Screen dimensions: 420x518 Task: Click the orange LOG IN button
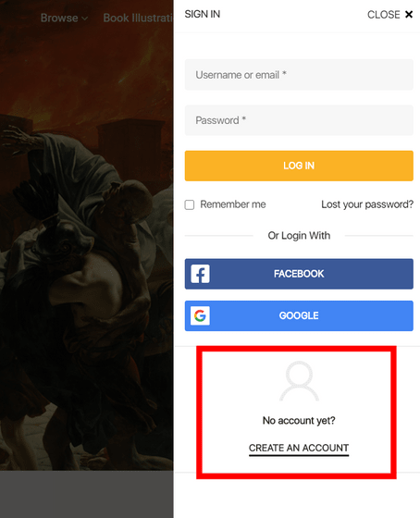click(299, 166)
